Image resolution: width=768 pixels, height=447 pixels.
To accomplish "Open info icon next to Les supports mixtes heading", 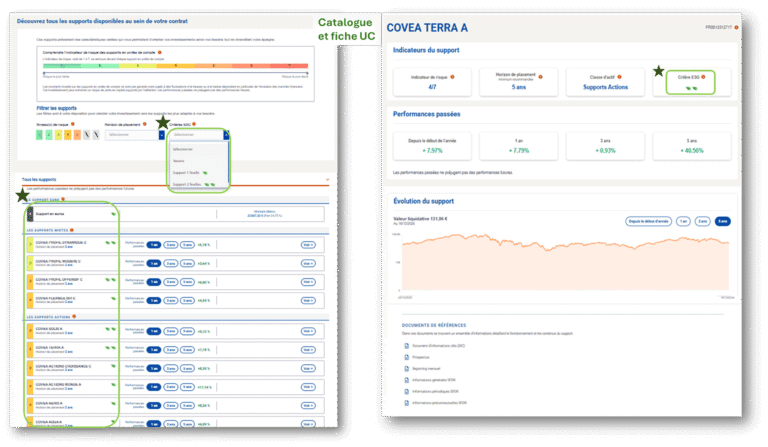I will point(72,230).
